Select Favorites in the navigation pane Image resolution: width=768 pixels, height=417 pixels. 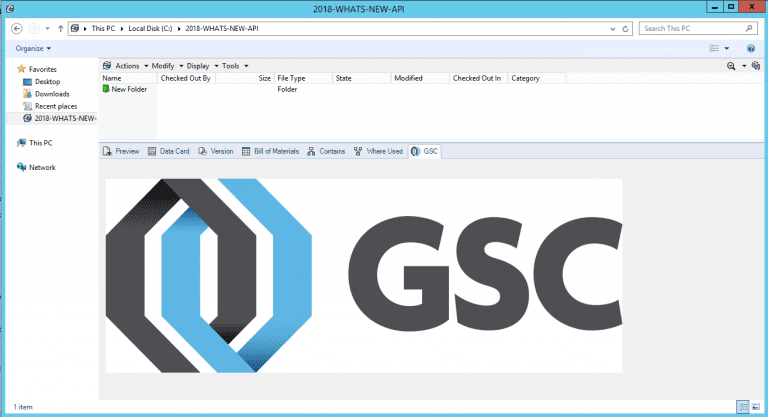point(37,69)
